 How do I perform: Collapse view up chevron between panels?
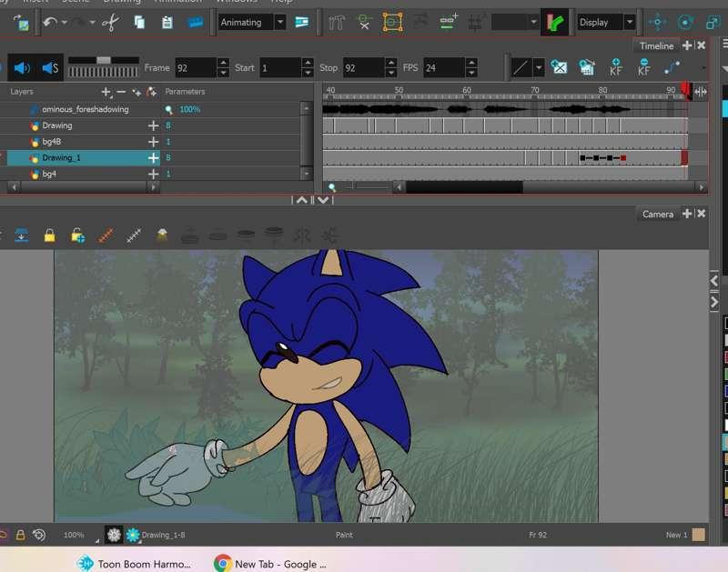[302, 200]
